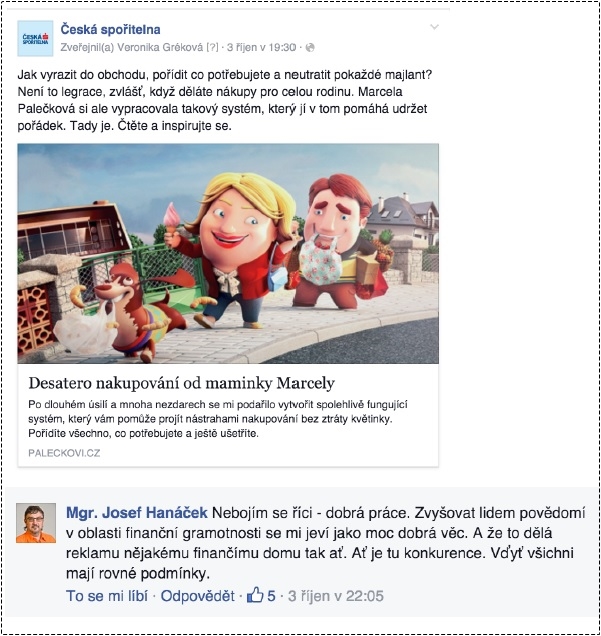The image size is (601, 636).
Task: Click article description preview text
Action: click(218, 419)
